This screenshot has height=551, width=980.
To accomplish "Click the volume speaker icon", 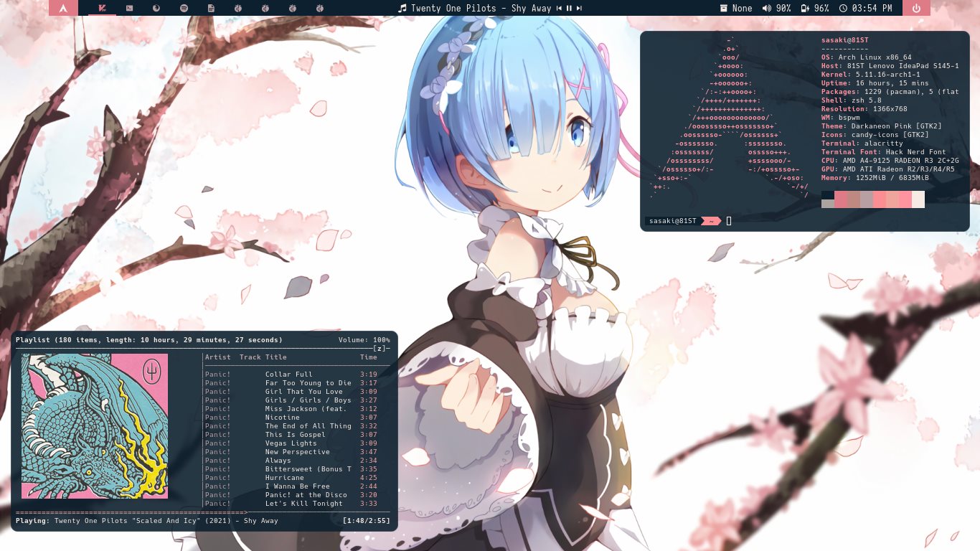I will 766,8.
